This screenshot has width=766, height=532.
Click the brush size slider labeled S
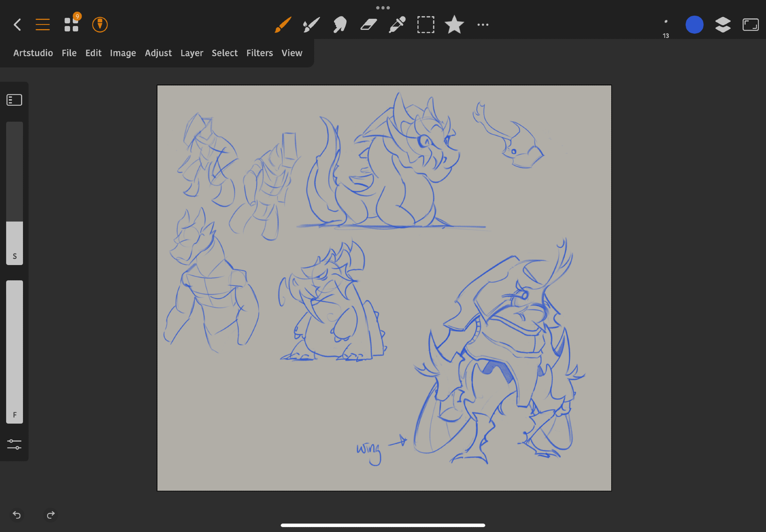click(15, 193)
